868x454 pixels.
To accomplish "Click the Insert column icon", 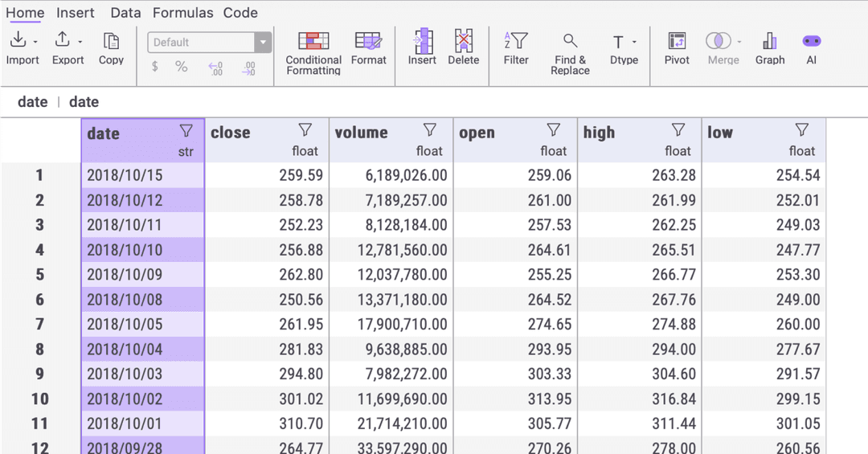I will (422, 42).
